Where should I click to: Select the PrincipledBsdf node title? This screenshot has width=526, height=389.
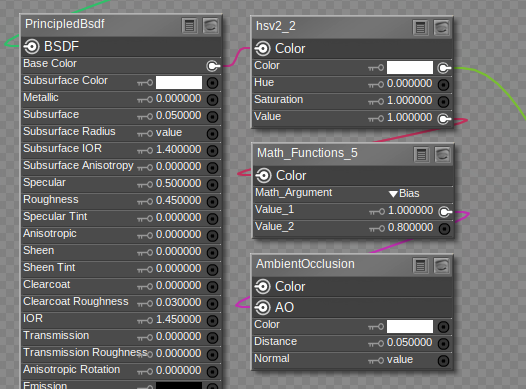[65, 24]
